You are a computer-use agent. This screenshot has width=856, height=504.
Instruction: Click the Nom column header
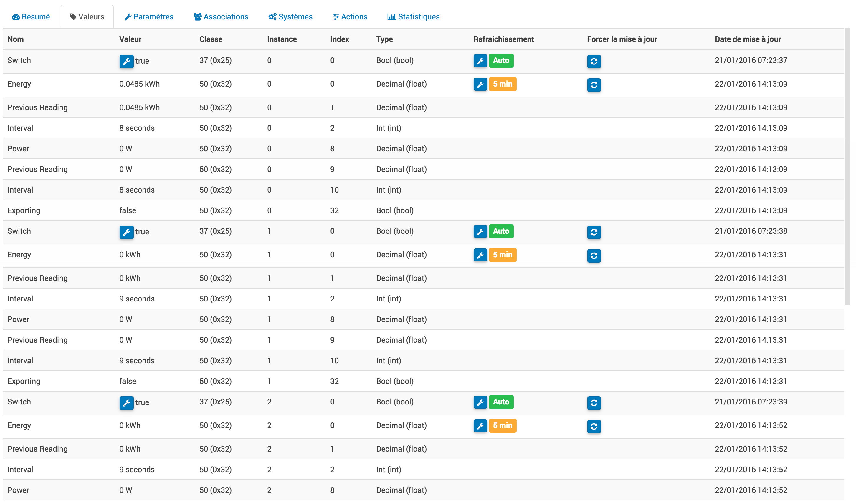click(16, 39)
